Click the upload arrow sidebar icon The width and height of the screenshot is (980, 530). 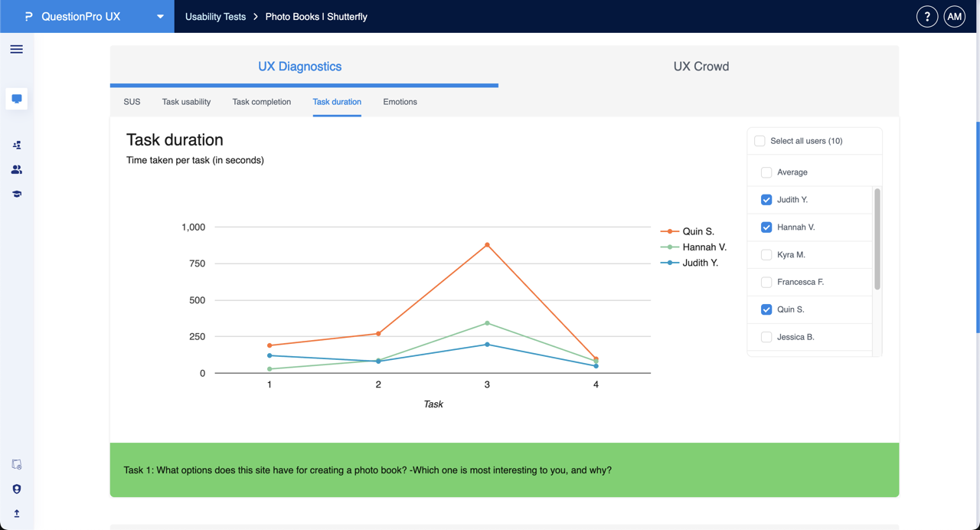[16, 514]
